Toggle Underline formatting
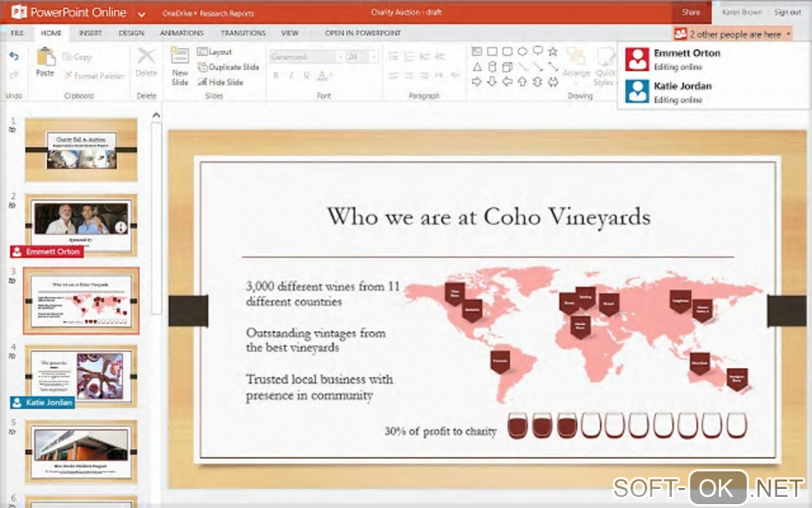 [x=306, y=76]
